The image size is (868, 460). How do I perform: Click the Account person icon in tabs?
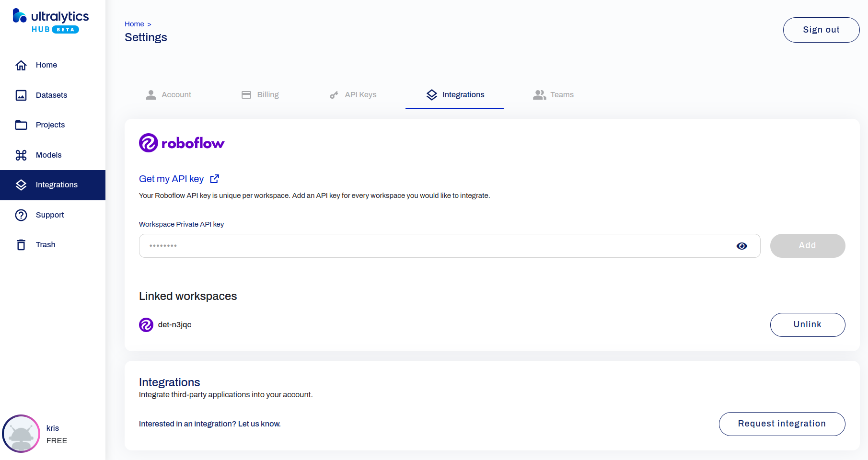pyautogui.click(x=151, y=95)
